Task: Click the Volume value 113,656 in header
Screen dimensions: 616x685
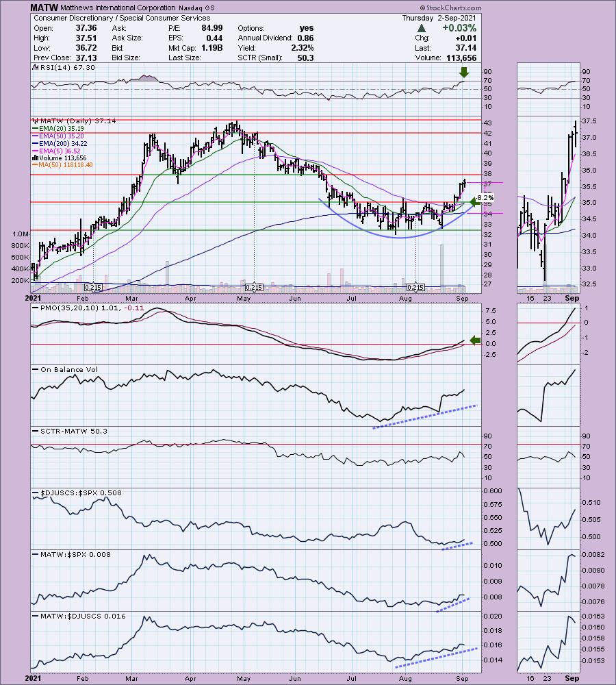Action: click(461, 58)
